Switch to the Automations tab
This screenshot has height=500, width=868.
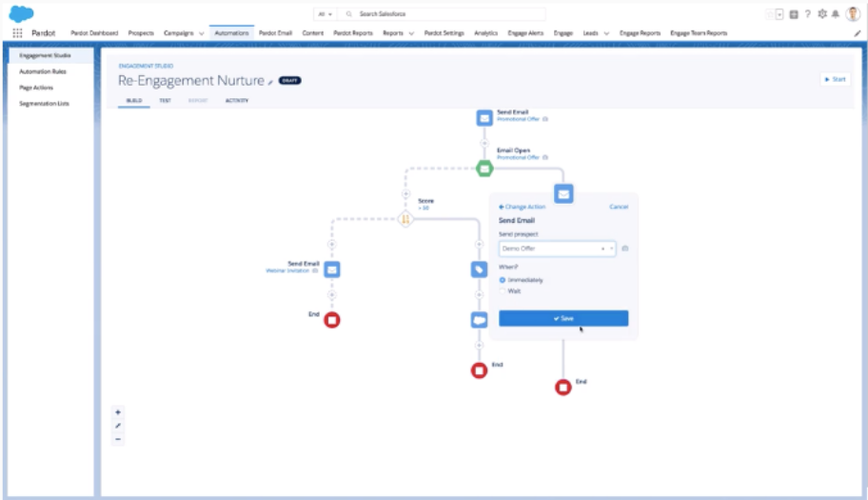(231, 33)
